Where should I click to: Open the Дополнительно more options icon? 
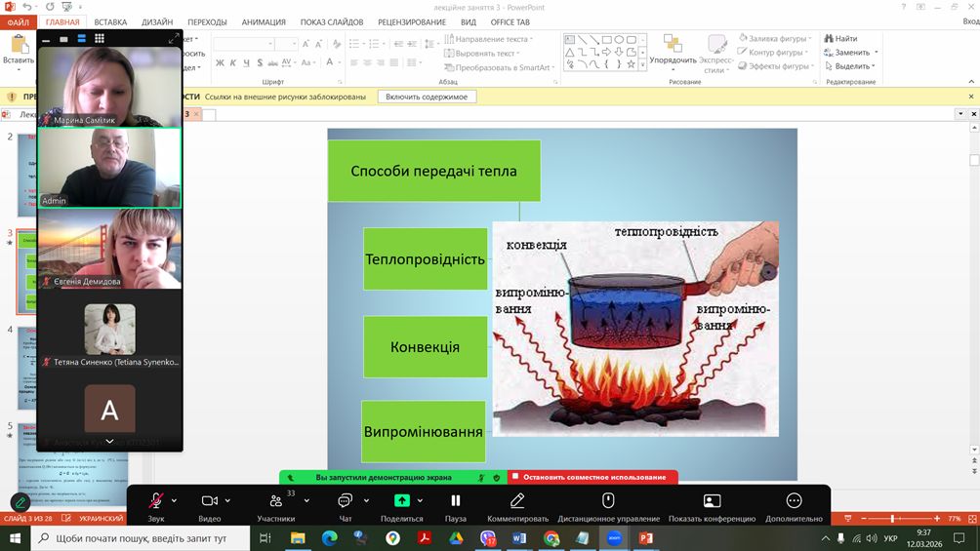tap(794, 500)
